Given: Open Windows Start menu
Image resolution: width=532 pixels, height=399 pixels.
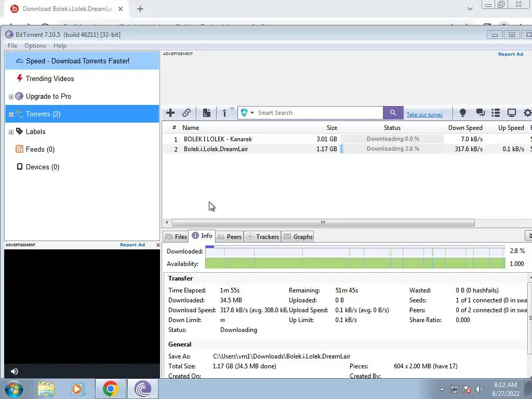Looking at the screenshot, I should [x=14, y=389].
